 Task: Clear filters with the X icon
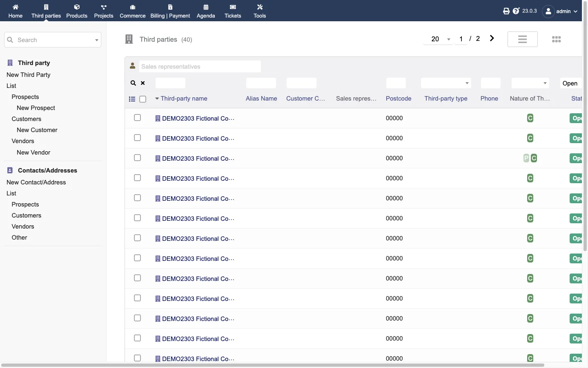(x=143, y=83)
